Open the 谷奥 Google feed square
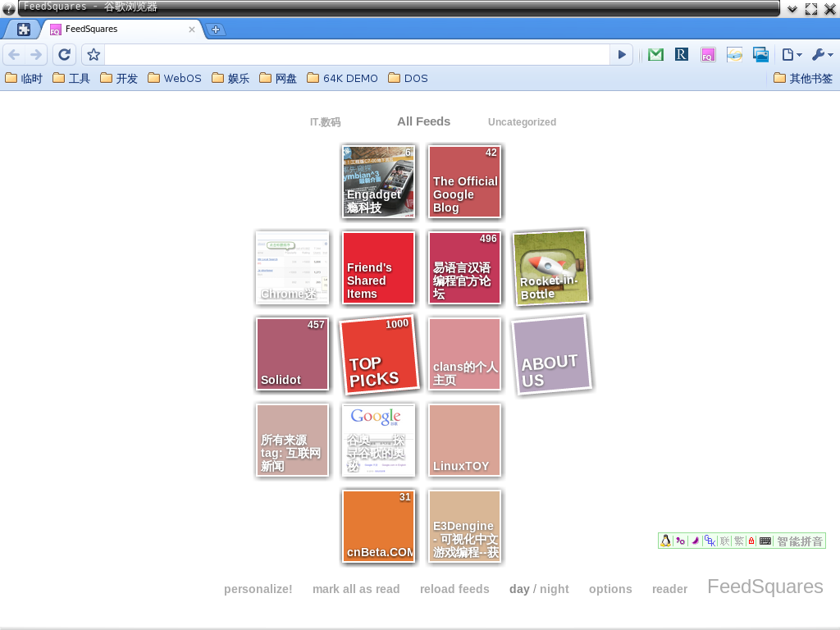840x630 pixels. click(x=378, y=441)
